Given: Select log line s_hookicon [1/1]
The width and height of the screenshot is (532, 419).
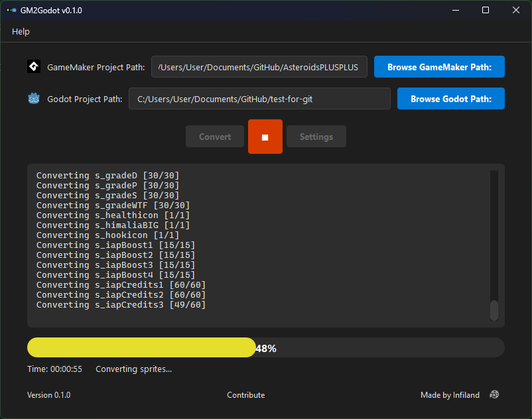Looking at the screenshot, I should pos(108,235).
